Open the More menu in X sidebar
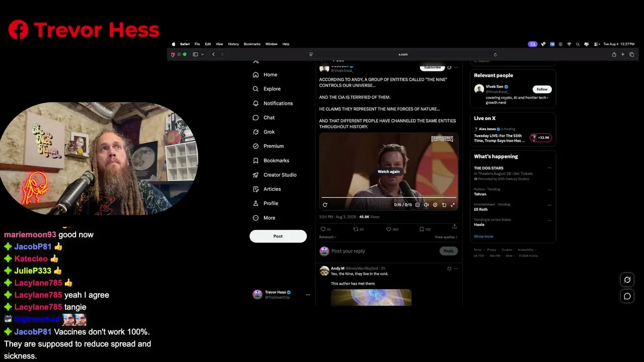This screenshot has width=644, height=362. click(x=264, y=218)
